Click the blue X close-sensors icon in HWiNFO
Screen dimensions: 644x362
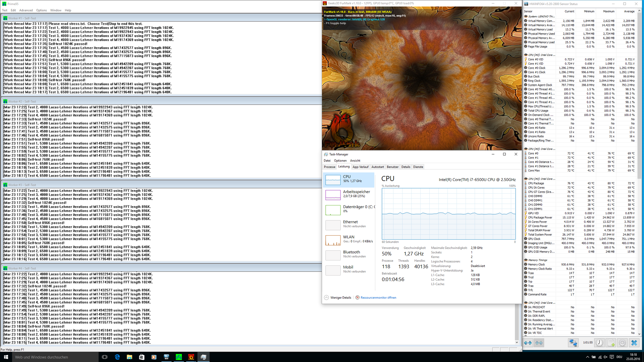tap(634, 343)
